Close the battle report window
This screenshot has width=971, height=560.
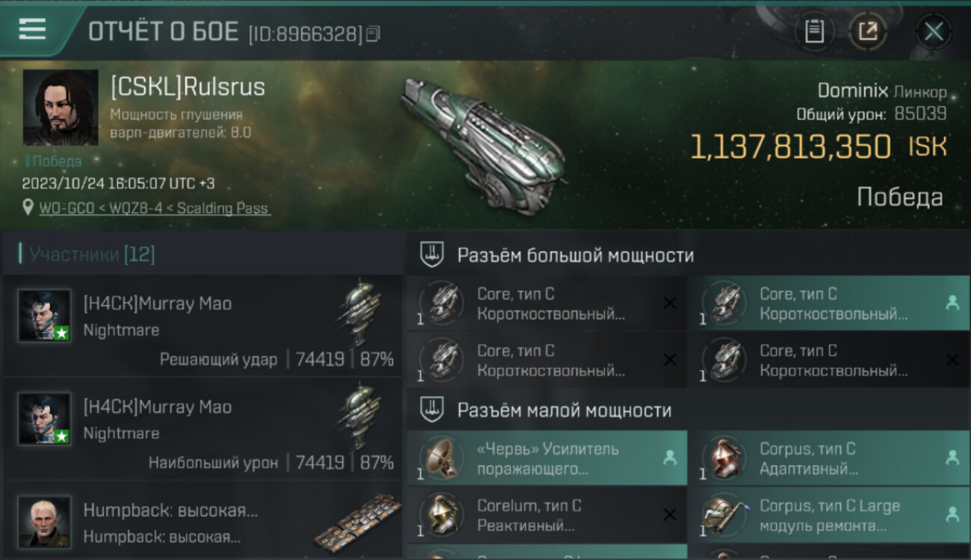point(934,31)
